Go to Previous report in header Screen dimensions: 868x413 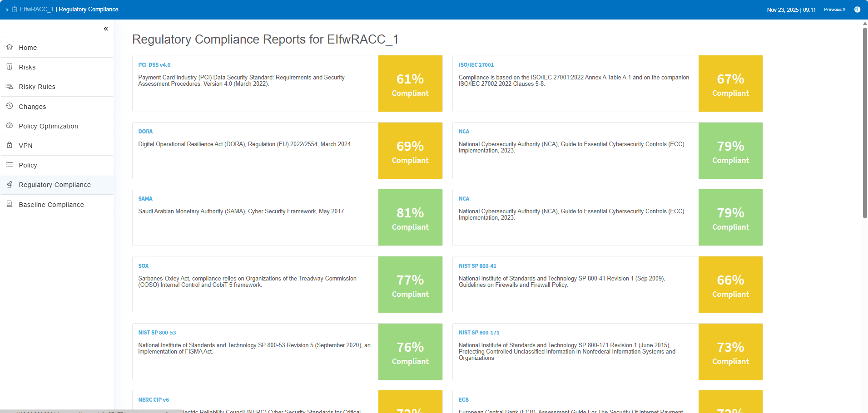pos(834,10)
